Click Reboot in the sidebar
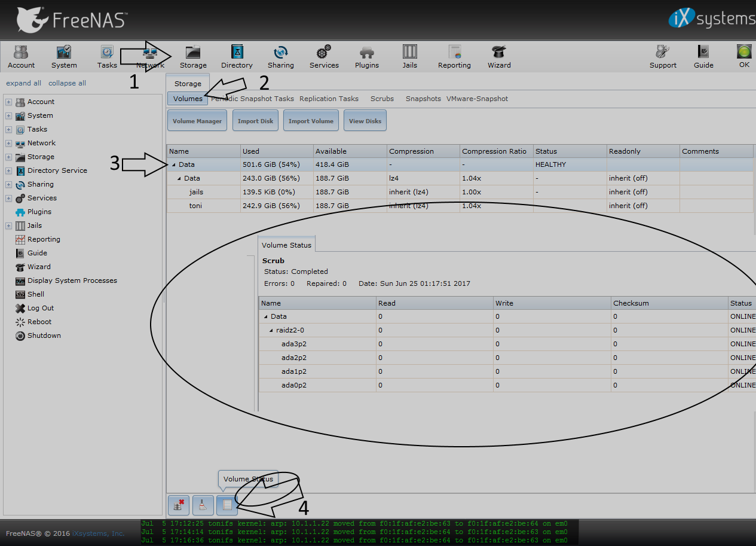 (39, 322)
